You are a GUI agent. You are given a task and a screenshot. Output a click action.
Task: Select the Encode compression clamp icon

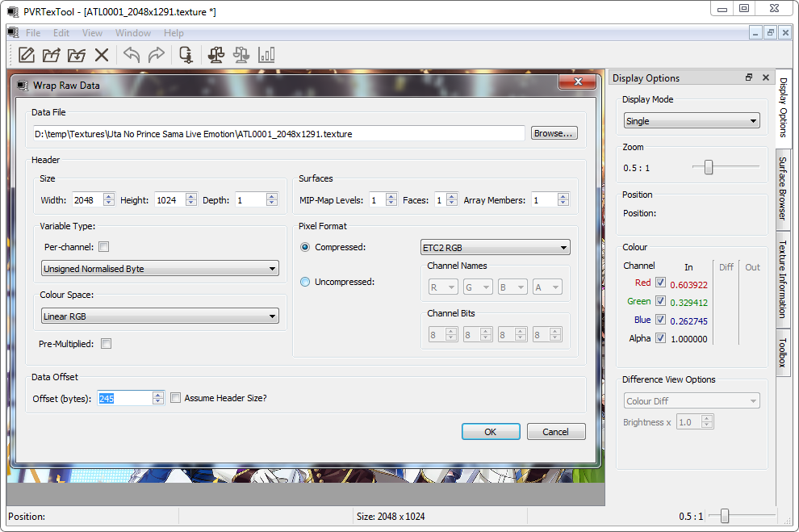pos(186,55)
